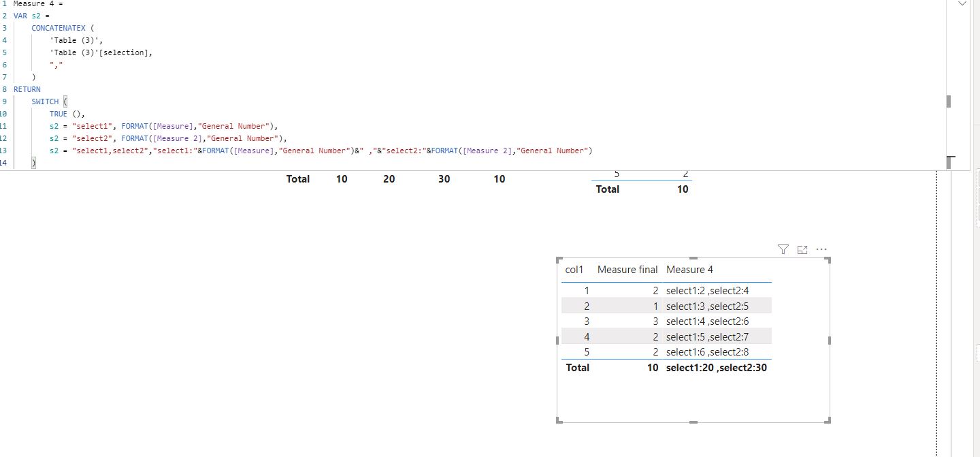Click the 'Measure 4 =' line in editor
980x457 pixels.
[38, 3]
